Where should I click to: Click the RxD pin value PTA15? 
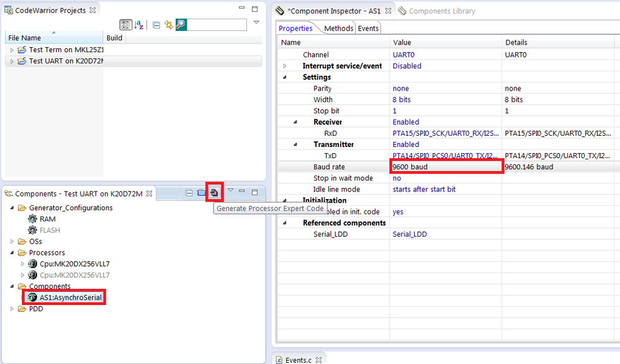[446, 133]
